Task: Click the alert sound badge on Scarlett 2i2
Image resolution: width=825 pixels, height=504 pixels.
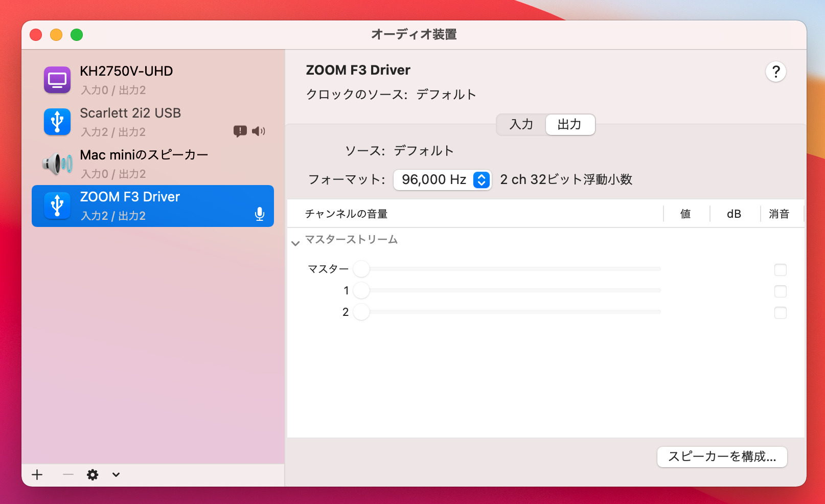Action: (x=240, y=131)
